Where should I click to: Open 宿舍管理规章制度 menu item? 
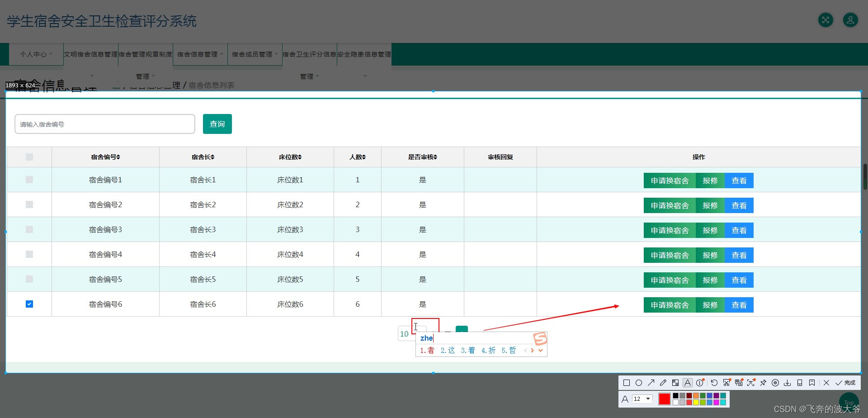(x=146, y=54)
